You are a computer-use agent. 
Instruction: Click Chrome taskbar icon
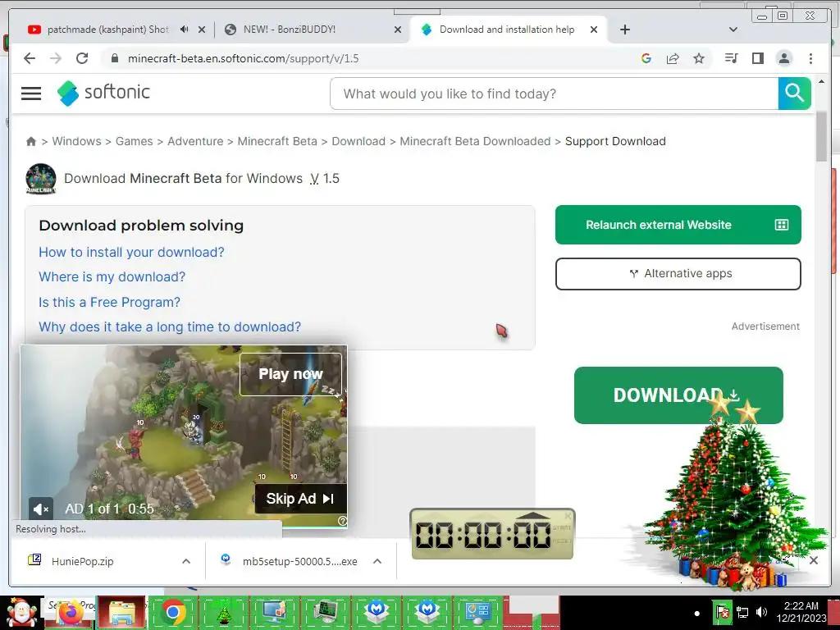173,612
